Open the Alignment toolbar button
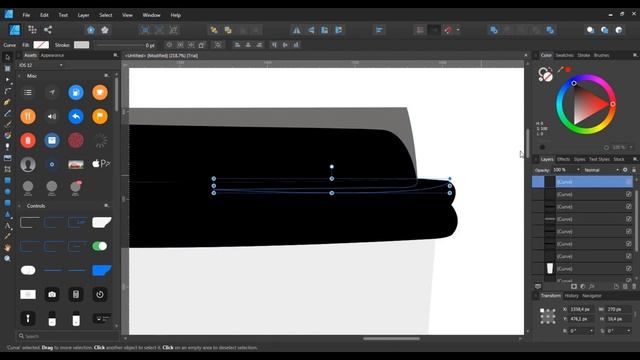This screenshot has height=360, width=640. coord(379,30)
